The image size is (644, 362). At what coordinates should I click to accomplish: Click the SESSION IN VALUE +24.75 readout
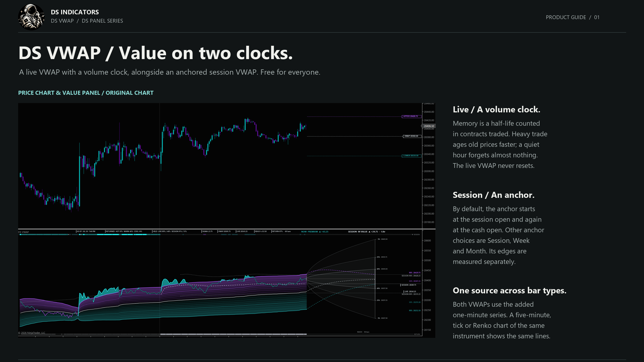click(x=366, y=232)
